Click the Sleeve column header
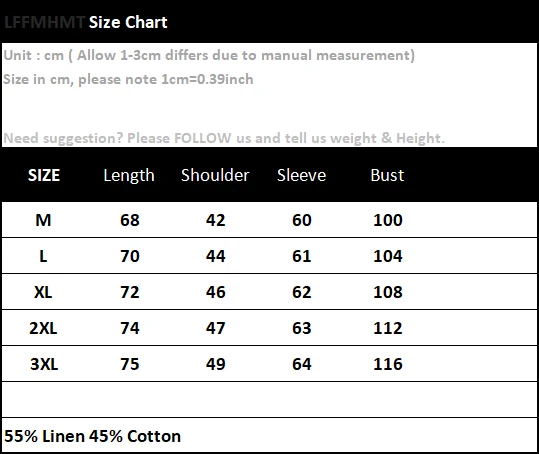Image resolution: width=539 pixels, height=454 pixels. pos(301,175)
